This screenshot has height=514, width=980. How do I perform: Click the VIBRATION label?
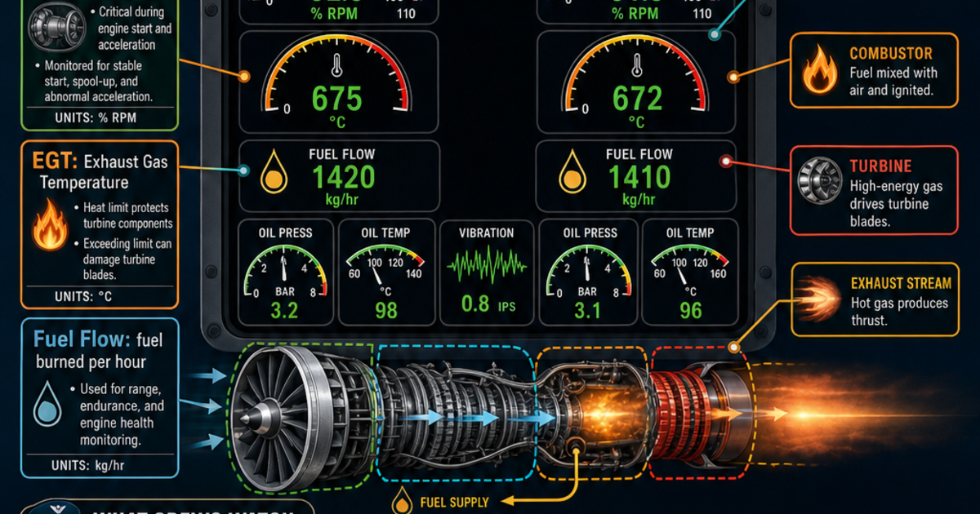point(488,233)
